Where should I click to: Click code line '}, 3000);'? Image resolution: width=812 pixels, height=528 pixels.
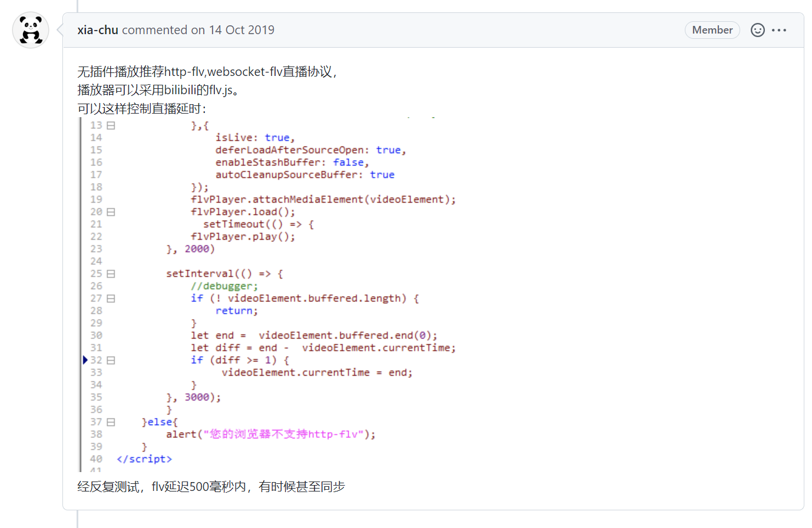click(193, 397)
